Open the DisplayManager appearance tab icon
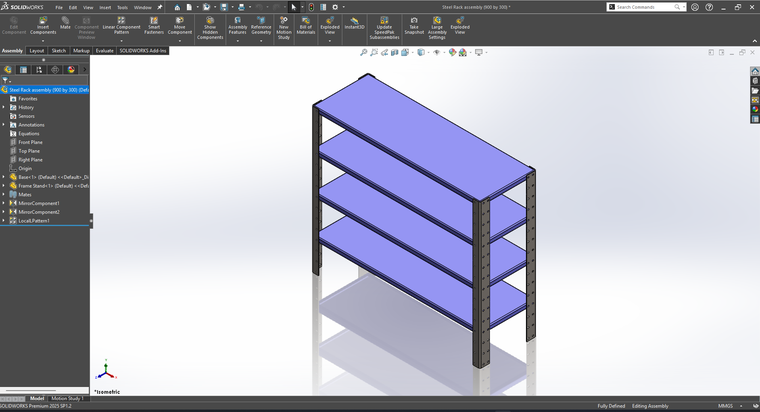The image size is (760, 412). pyautogui.click(x=71, y=69)
